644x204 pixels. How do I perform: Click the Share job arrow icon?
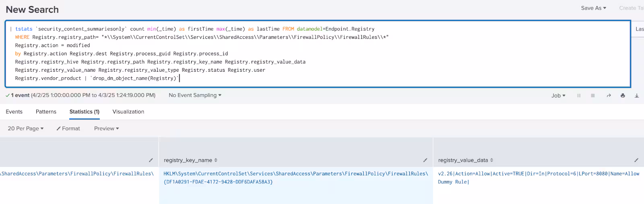609,96
